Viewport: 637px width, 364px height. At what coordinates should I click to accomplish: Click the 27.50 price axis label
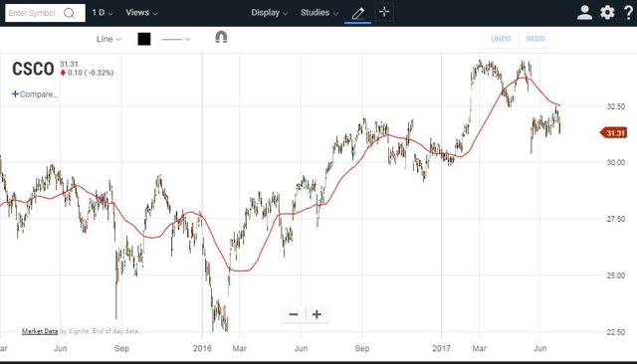[615, 219]
